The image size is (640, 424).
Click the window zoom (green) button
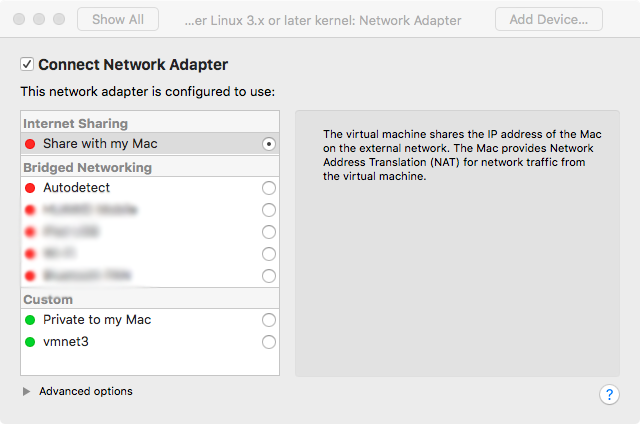click(59, 19)
